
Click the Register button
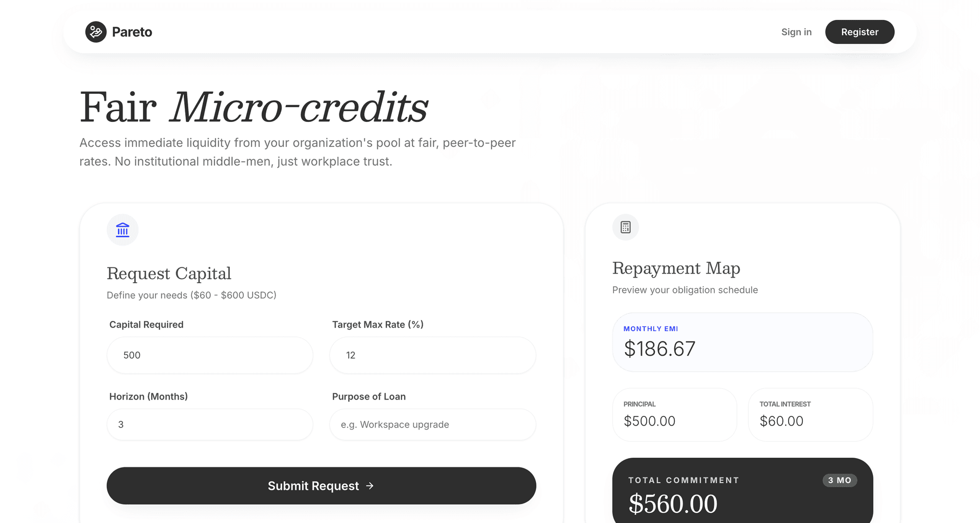(860, 32)
